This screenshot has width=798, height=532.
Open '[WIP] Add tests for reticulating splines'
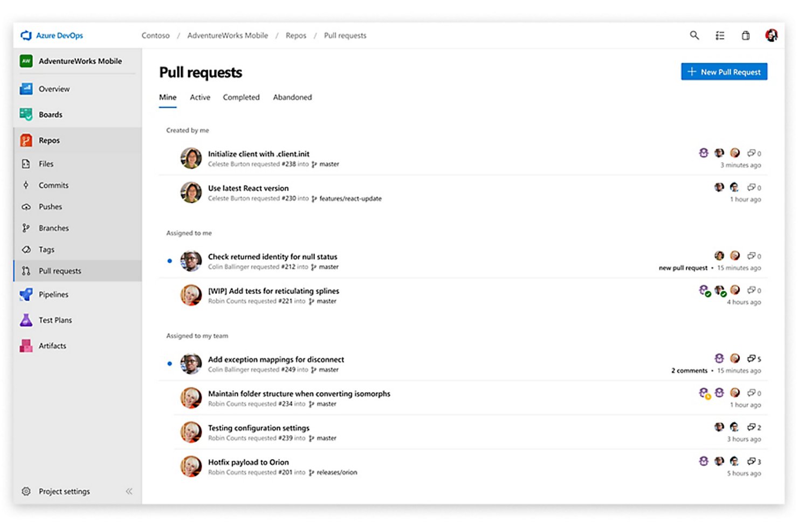pyautogui.click(x=273, y=291)
